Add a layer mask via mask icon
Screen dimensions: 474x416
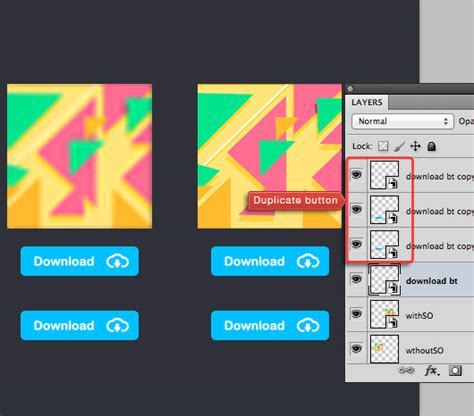point(455,371)
